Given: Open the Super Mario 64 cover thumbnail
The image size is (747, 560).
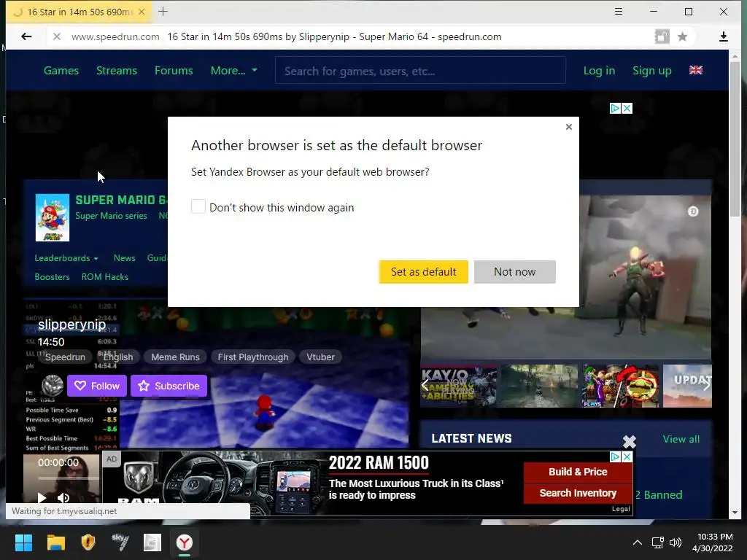Looking at the screenshot, I should click(x=53, y=217).
